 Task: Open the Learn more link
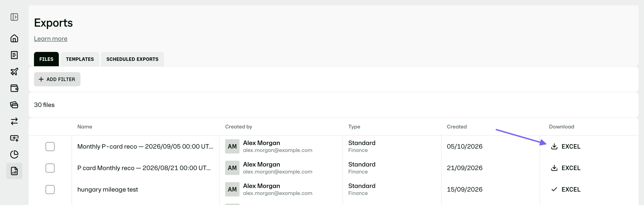coord(51,38)
